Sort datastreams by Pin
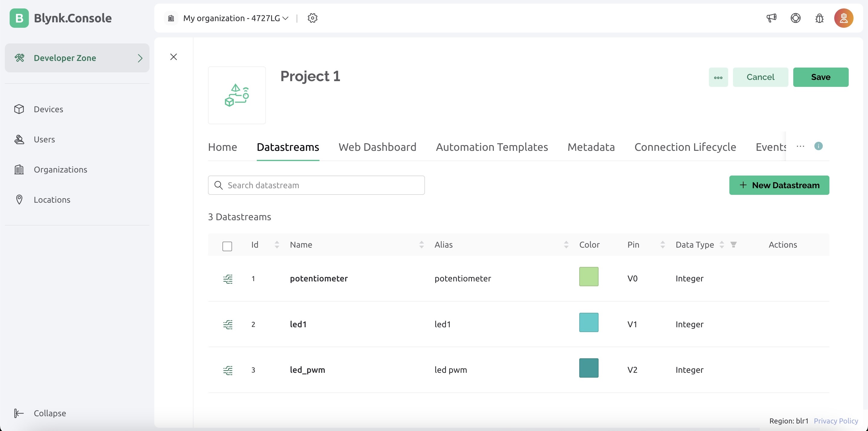868x431 pixels. pos(662,245)
